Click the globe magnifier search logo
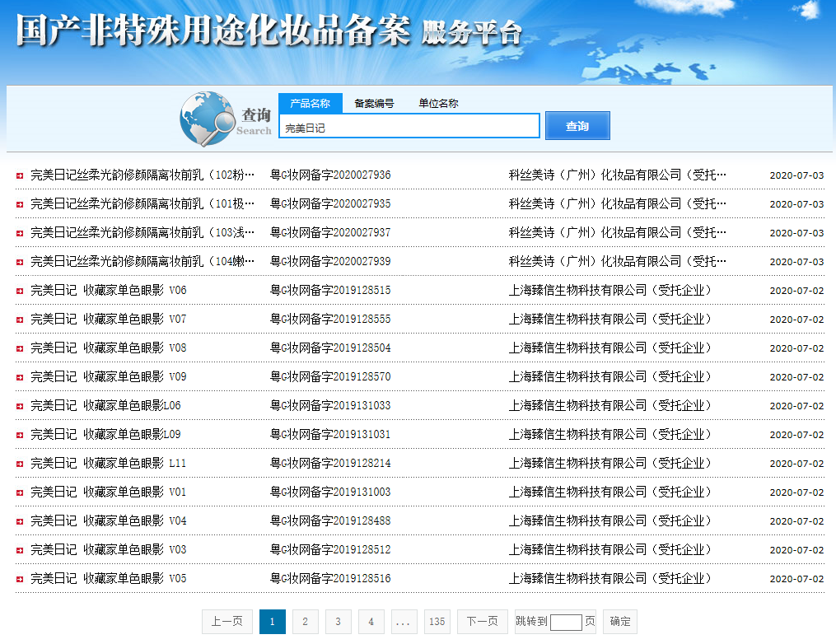 click(207, 119)
